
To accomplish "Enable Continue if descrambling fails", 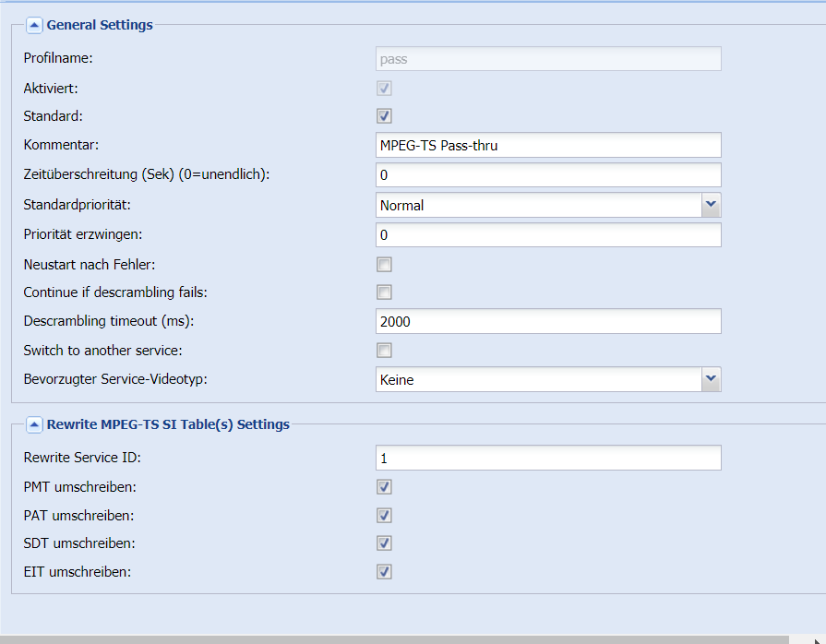I will [x=384, y=292].
